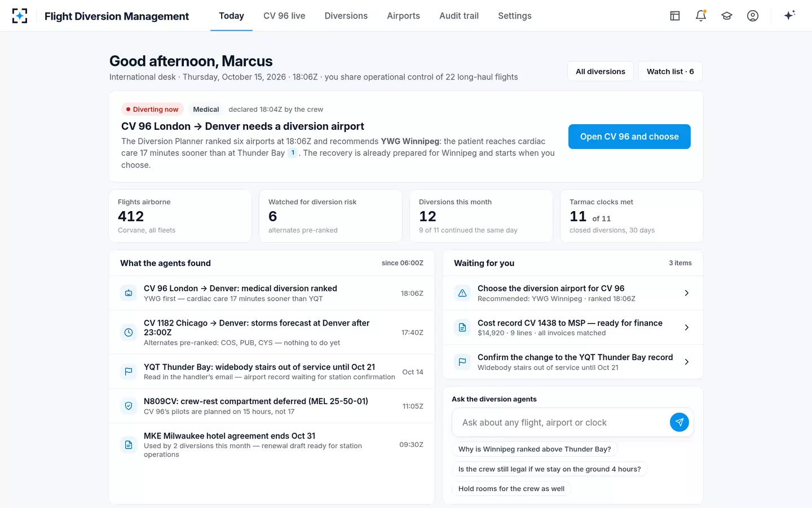Open the user account profile icon
The width and height of the screenshot is (812, 508).
753,16
